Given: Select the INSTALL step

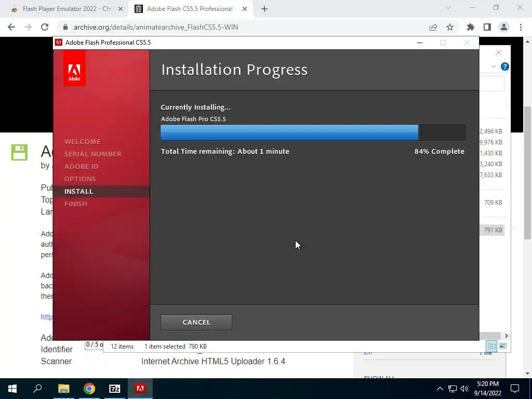Looking at the screenshot, I should tap(79, 191).
